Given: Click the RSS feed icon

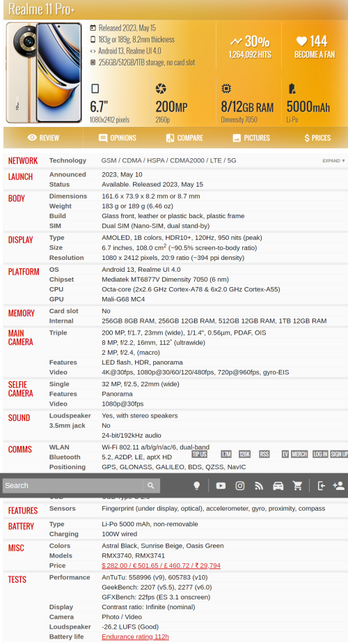Looking at the screenshot, I should click(258, 486).
